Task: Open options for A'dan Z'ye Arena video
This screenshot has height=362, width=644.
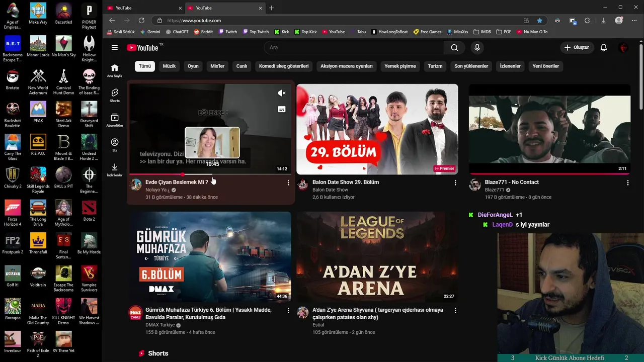Action: 455,310
